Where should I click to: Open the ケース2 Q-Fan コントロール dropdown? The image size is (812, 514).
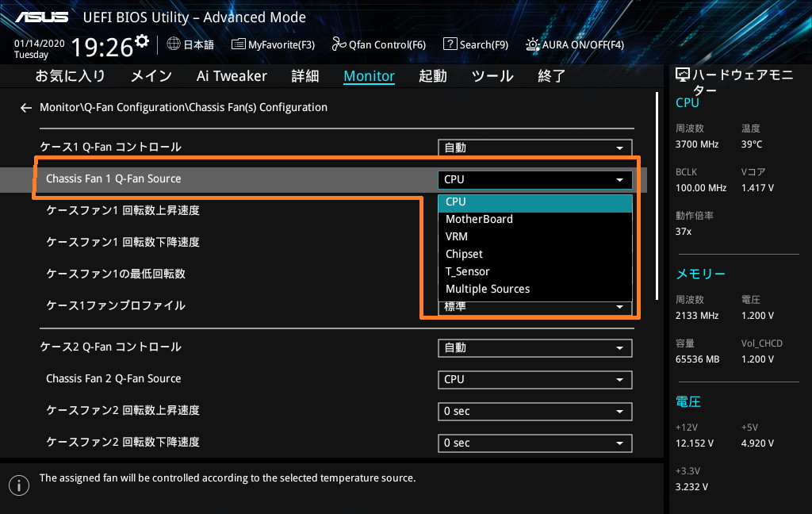(x=535, y=347)
